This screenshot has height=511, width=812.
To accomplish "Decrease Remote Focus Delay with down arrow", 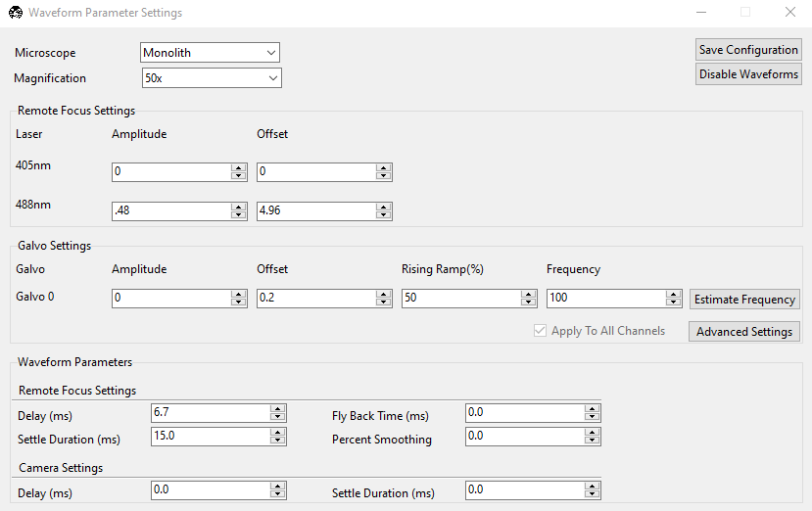I will [x=278, y=417].
